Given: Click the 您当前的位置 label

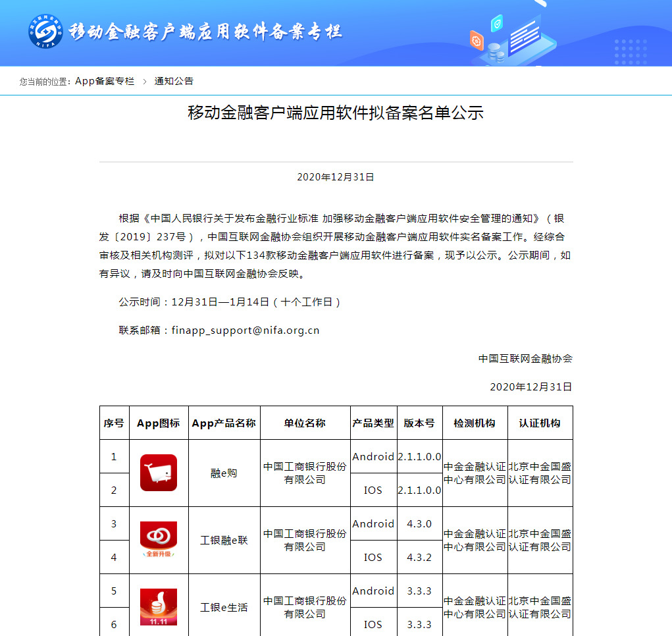Looking at the screenshot, I should pos(45,82).
